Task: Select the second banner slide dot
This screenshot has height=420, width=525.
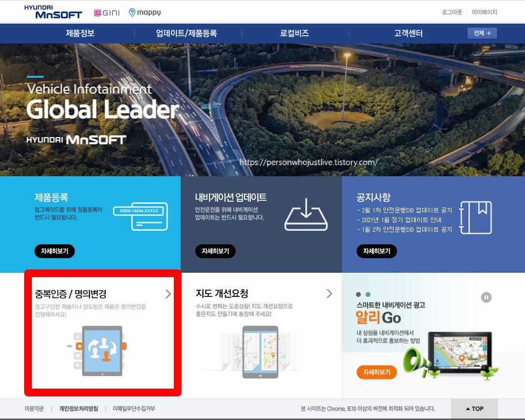Action: click(x=368, y=294)
